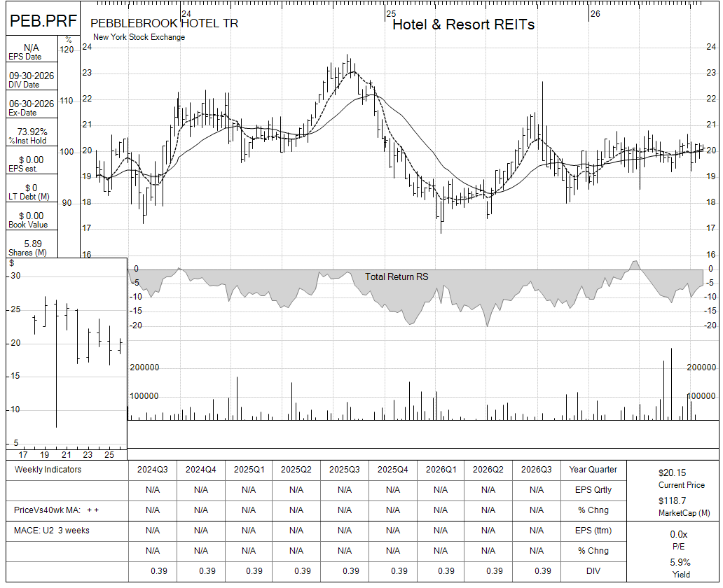The width and height of the screenshot is (723, 588).
Task: Click the 0.39 dividend under 2026Q3
Action: (543, 571)
